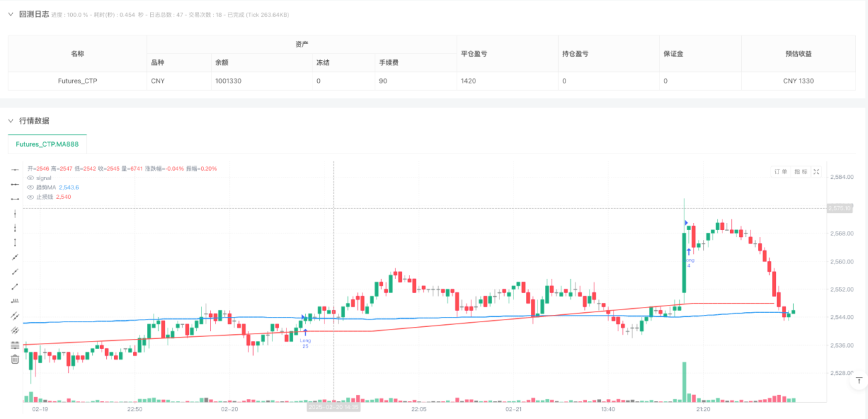Open the 指标 indicators button
The width and height of the screenshot is (868, 419).
(x=800, y=172)
